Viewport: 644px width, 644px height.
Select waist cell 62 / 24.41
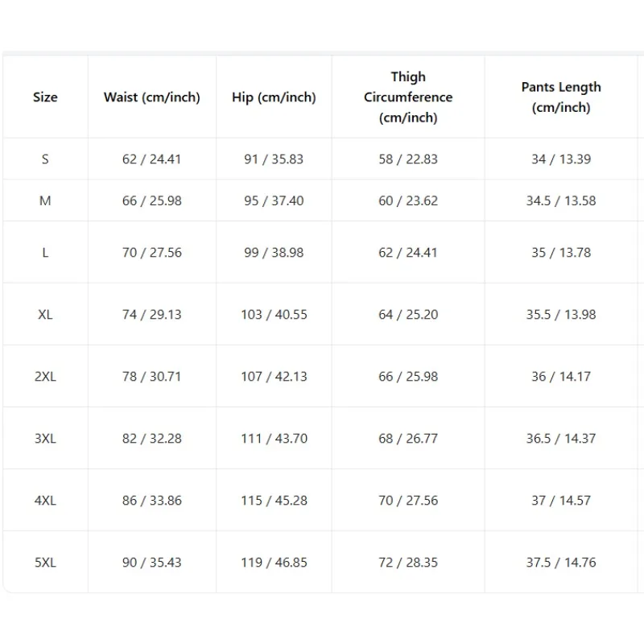pos(152,159)
